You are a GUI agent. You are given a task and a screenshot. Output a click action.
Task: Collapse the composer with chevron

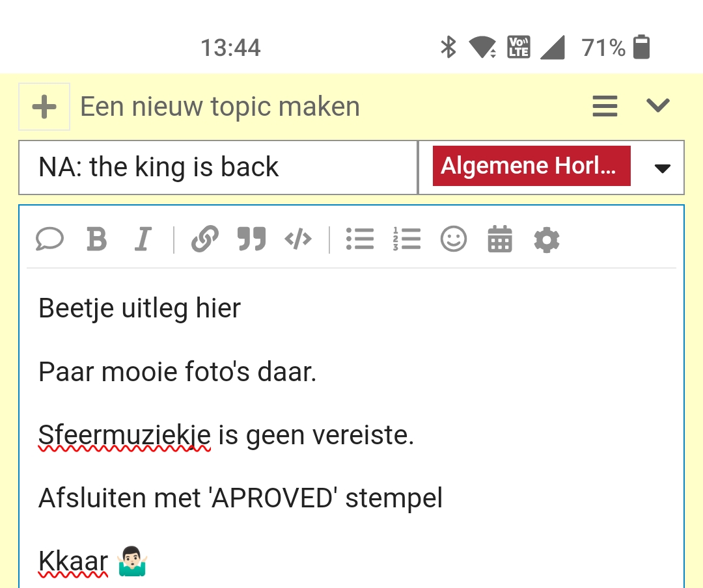(x=657, y=105)
